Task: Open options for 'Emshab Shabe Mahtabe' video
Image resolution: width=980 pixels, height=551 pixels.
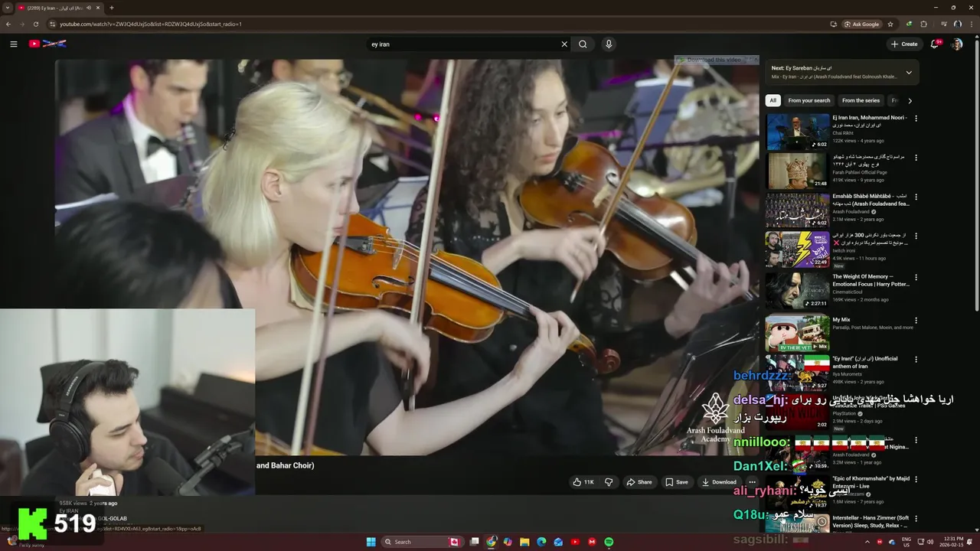Action: (x=916, y=197)
